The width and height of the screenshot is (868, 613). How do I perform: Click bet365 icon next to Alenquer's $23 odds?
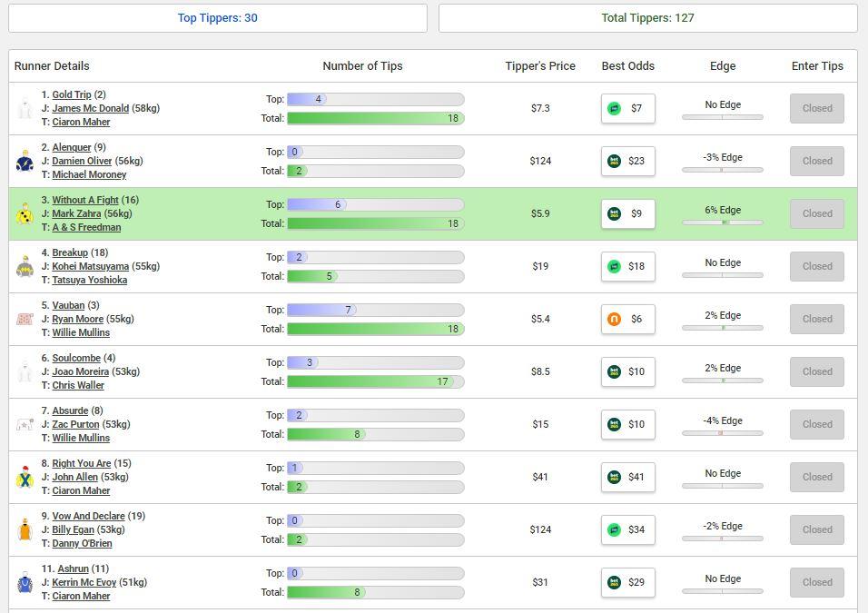(x=615, y=161)
